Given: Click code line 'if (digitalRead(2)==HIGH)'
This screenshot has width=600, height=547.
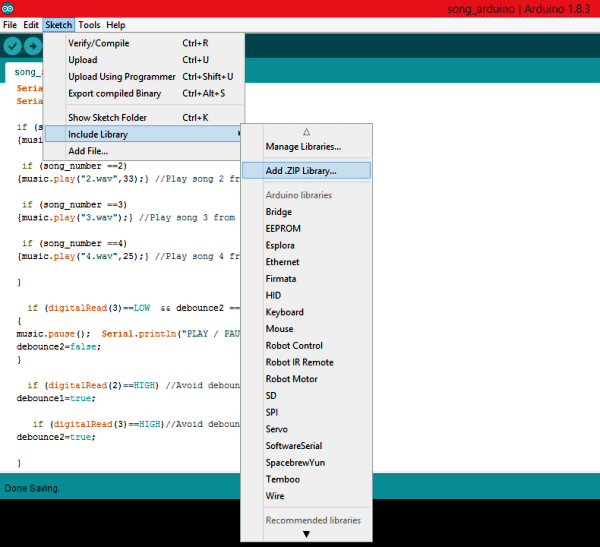Looking at the screenshot, I should pos(133,385).
